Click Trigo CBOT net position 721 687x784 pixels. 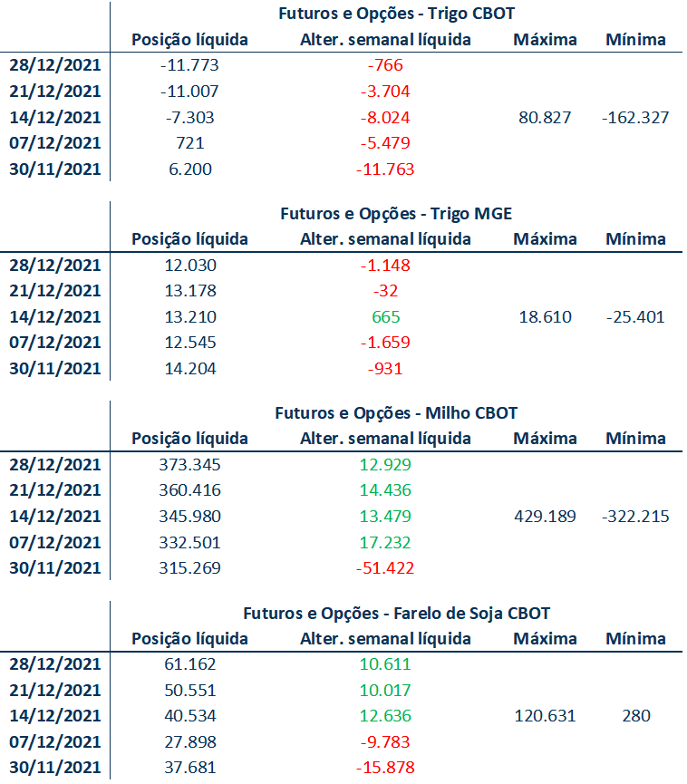[190, 143]
